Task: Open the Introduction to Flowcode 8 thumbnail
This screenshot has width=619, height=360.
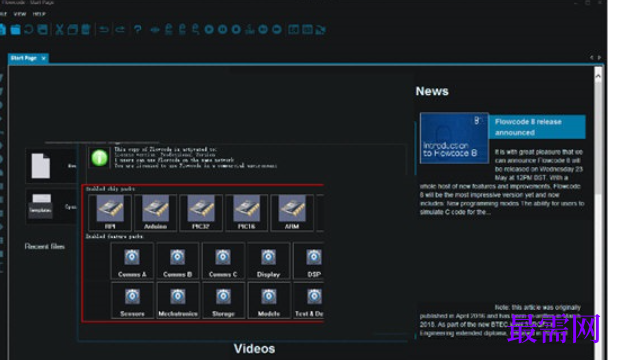Action: pos(454,138)
